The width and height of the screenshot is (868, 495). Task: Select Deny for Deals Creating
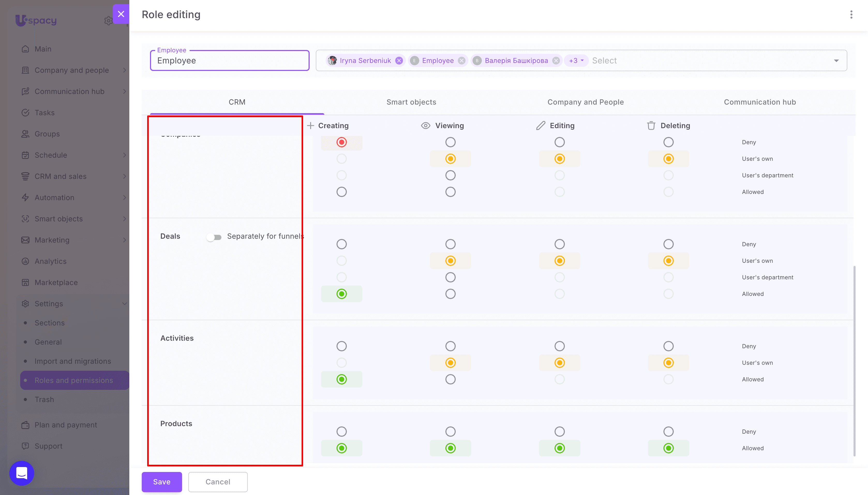[x=342, y=244]
